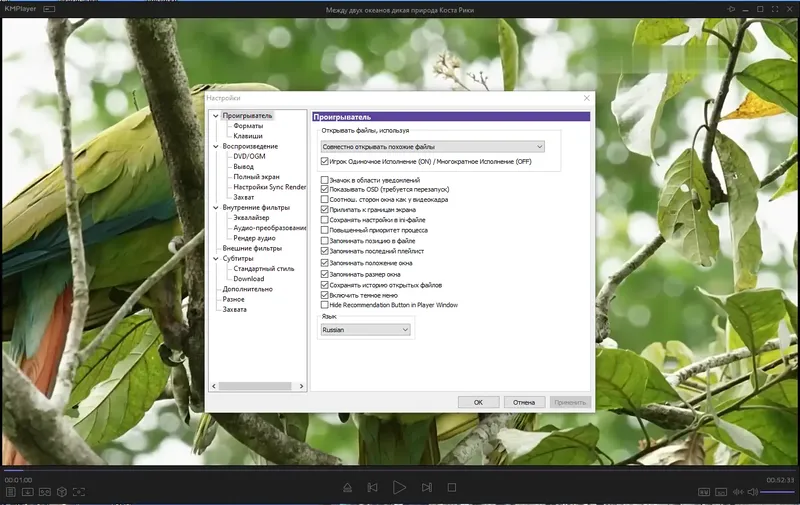The width and height of the screenshot is (800, 505).
Task: Toggle VR goggles mode icon
Action: click(45, 492)
